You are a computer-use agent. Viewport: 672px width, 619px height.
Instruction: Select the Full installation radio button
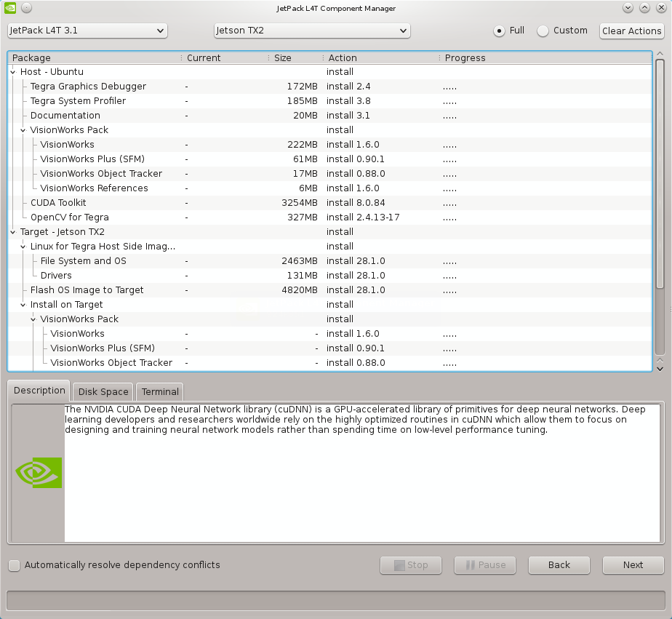pyautogui.click(x=499, y=31)
